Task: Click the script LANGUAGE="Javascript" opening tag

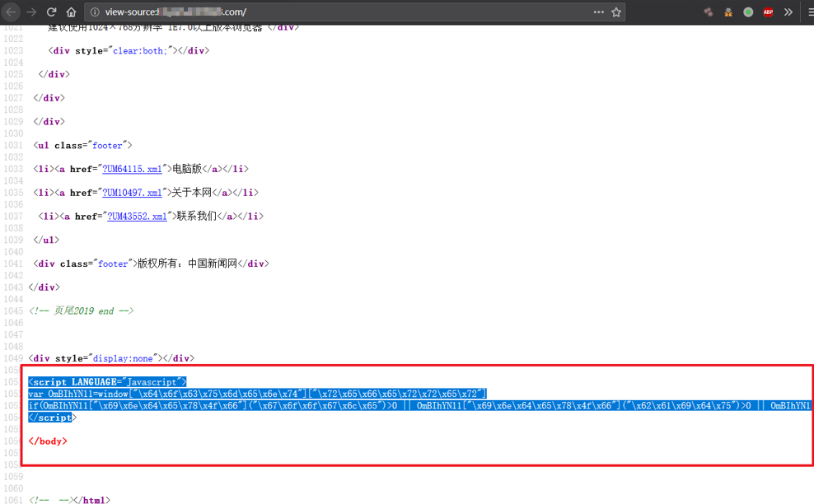Action: click(107, 382)
